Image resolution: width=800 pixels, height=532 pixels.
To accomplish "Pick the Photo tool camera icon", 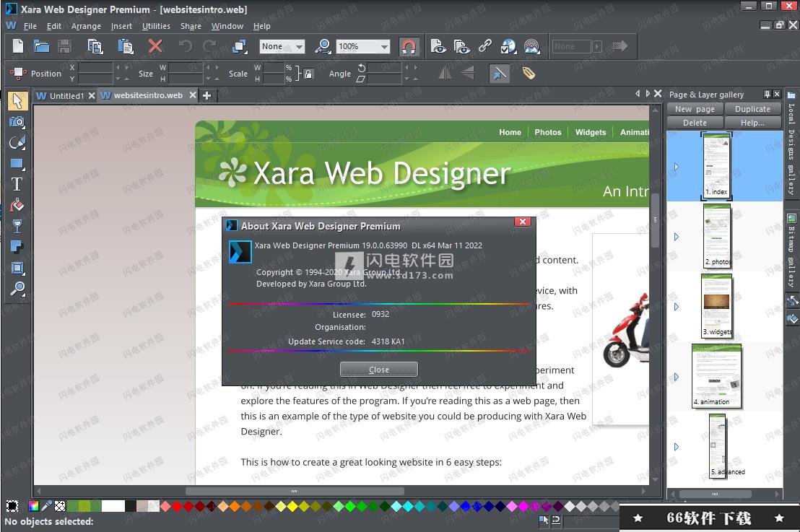I will [x=17, y=122].
